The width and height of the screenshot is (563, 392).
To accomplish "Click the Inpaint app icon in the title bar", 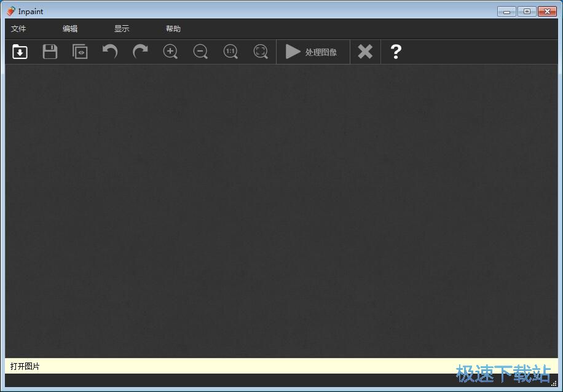I will (11, 11).
